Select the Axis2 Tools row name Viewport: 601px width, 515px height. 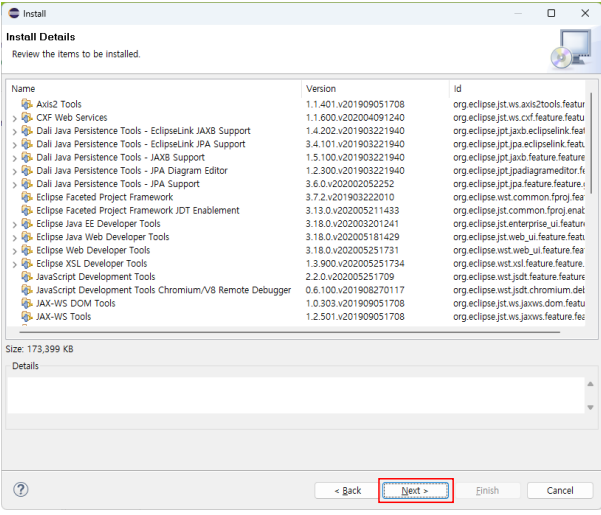click(x=59, y=104)
